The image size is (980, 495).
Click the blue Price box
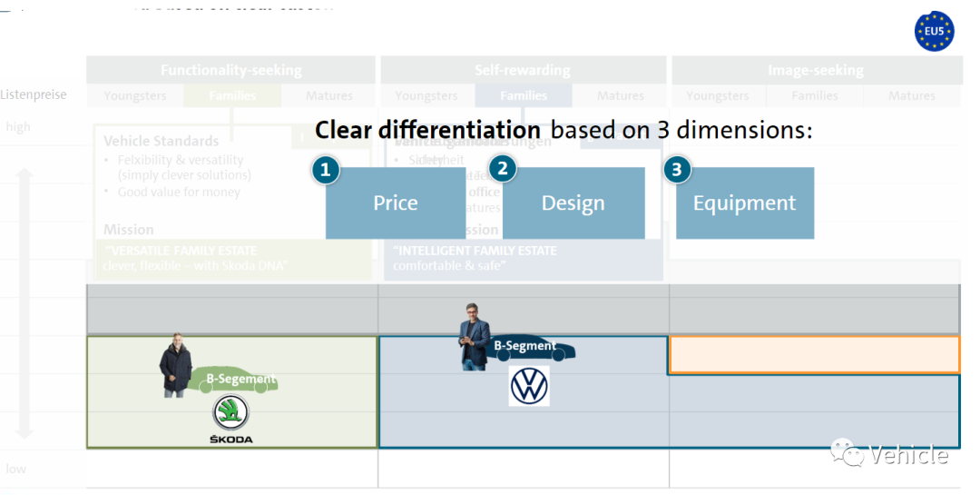(395, 203)
